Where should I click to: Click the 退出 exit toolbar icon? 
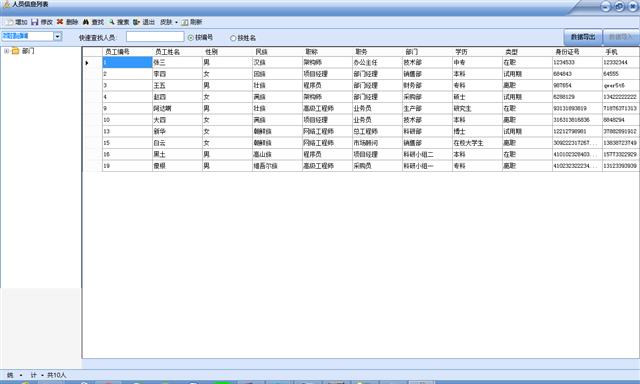[136, 22]
